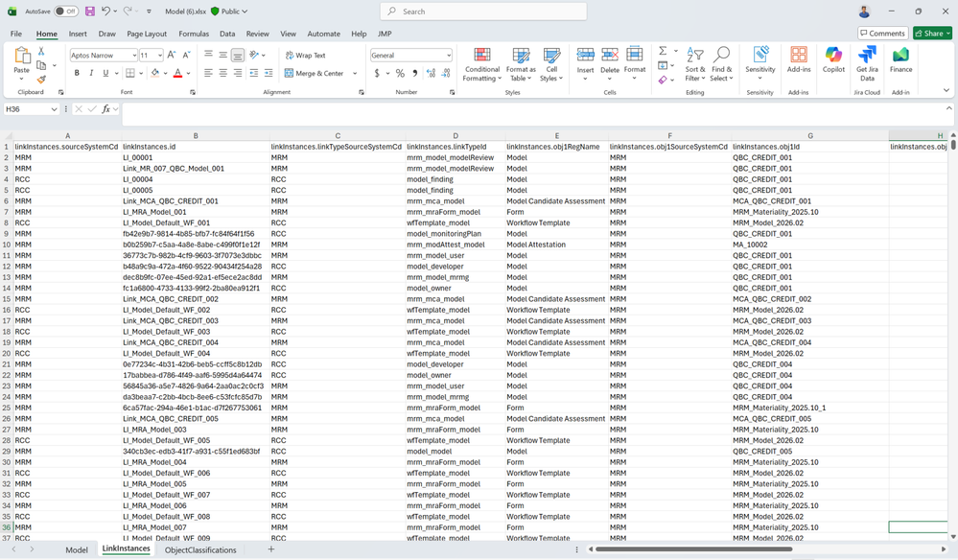Click the Increase Decimal icon
The image size is (958, 560).
pos(431,73)
